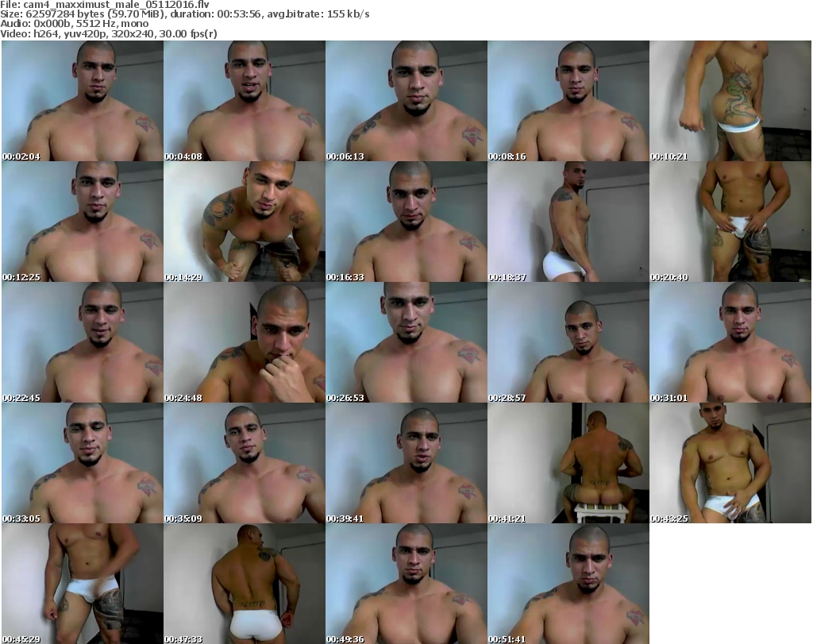Image resolution: width=813 pixels, height=644 pixels.
Task: Open the thumbnail stamped 00:18:37
Action: [x=568, y=222]
